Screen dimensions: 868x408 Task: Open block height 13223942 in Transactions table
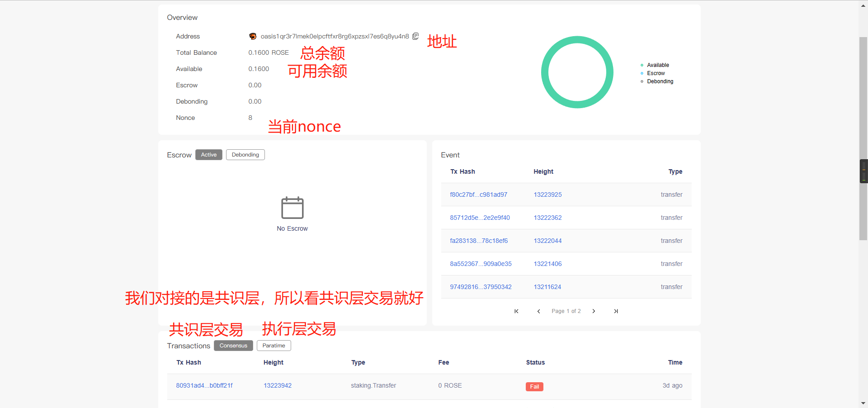[277, 385]
